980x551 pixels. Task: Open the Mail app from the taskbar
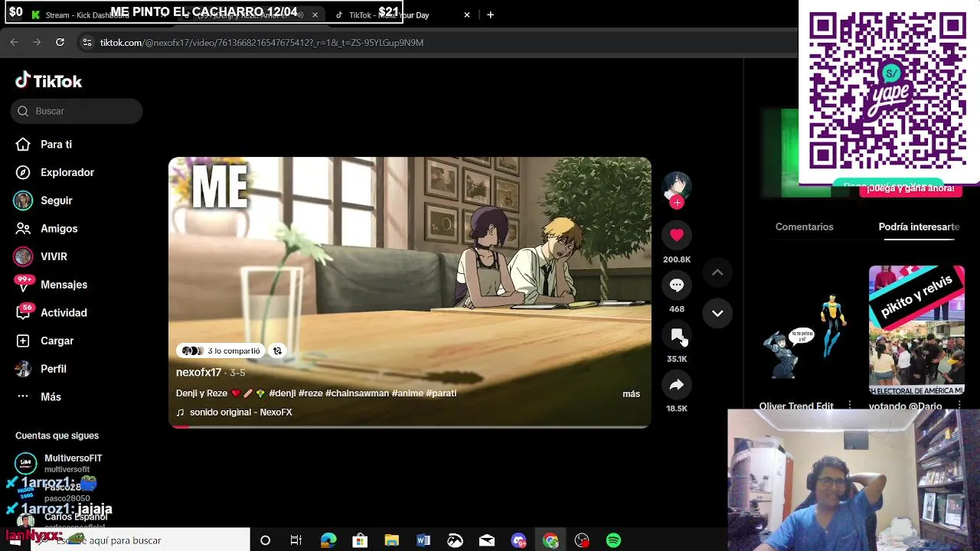487,540
